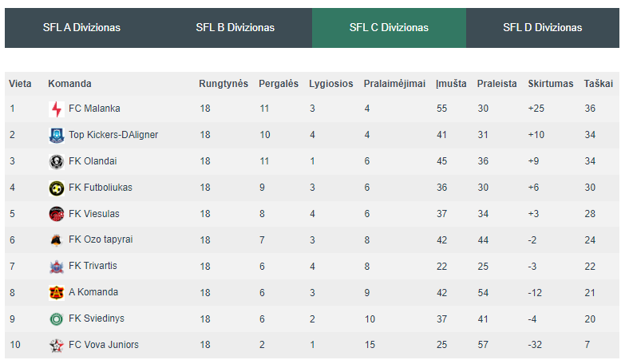625x364 pixels.
Task: Select the SFL C Divizionas tab
Action: (389, 27)
